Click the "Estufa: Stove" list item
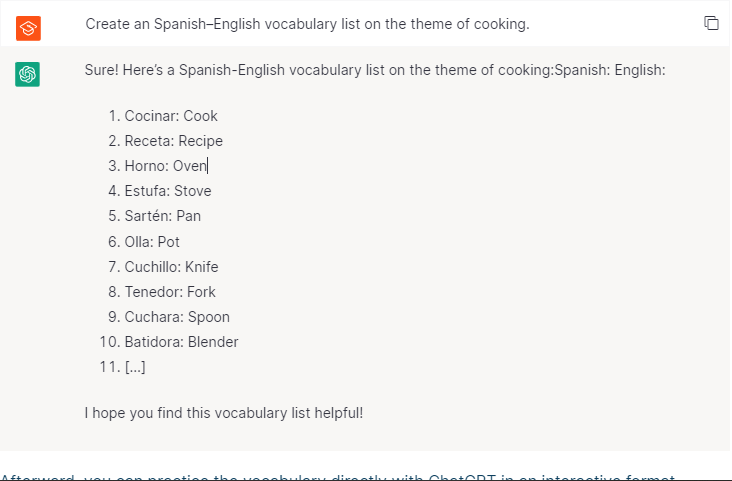Viewport: 732px width, 481px height. point(168,191)
